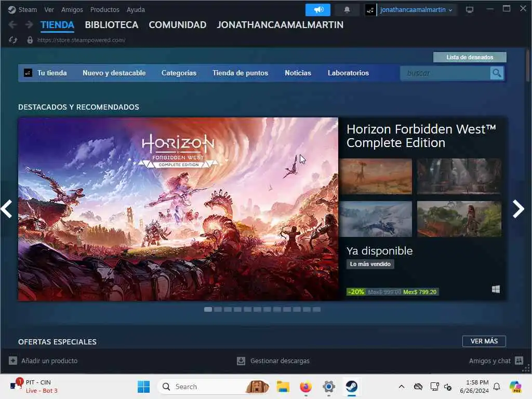
Task: Click the Windows taskbar Search box
Action: point(214,387)
